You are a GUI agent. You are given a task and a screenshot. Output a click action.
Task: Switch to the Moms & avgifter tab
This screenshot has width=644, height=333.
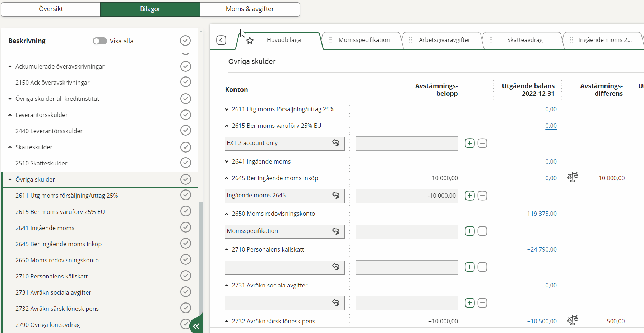[x=250, y=9]
